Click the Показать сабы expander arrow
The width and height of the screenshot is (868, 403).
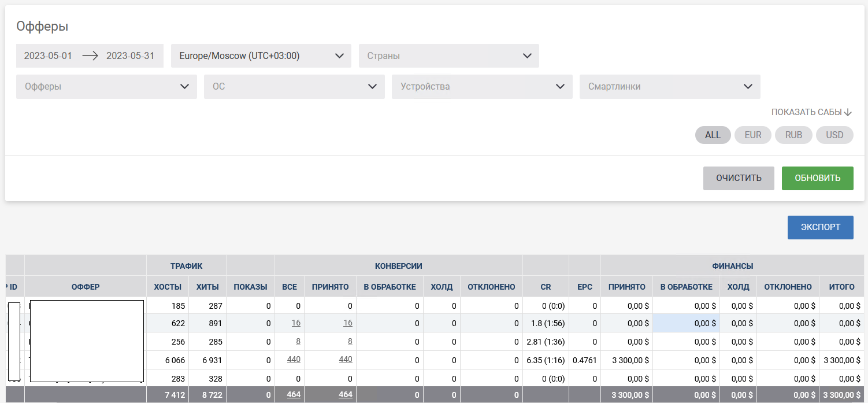click(x=848, y=112)
